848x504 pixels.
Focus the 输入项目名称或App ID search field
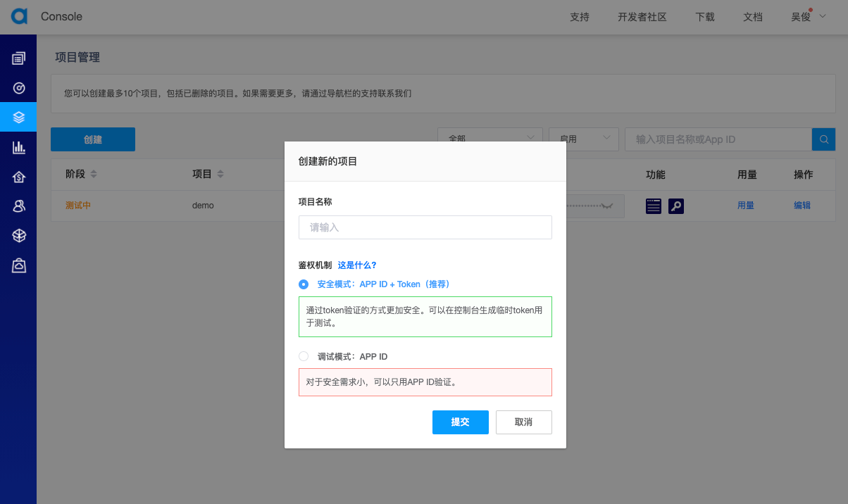(x=718, y=139)
